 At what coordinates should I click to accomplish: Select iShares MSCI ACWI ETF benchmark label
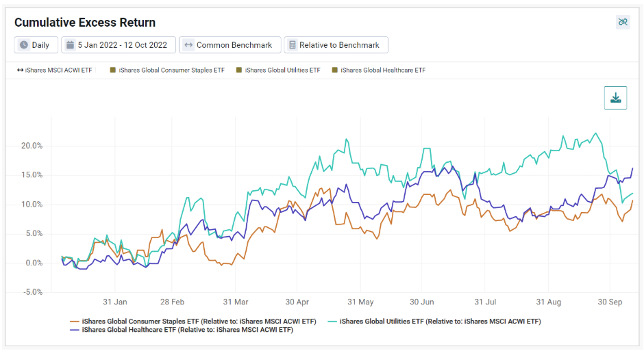click(x=58, y=70)
